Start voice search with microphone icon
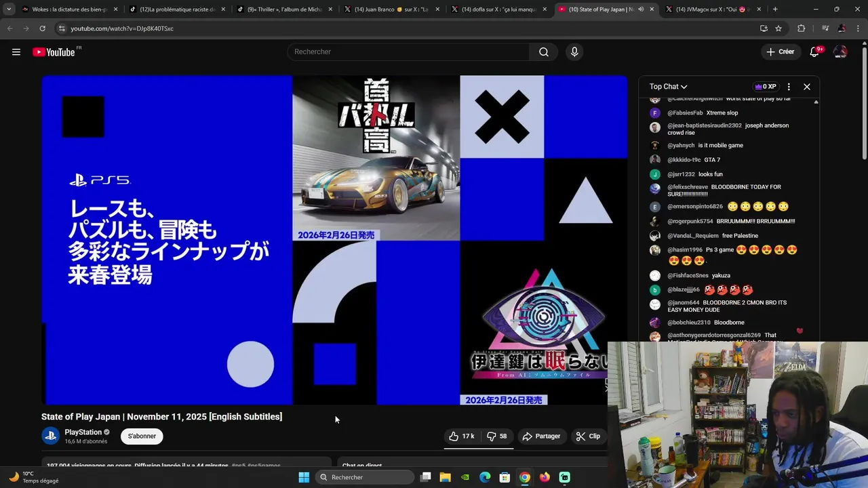868x488 pixels. [x=574, y=52]
